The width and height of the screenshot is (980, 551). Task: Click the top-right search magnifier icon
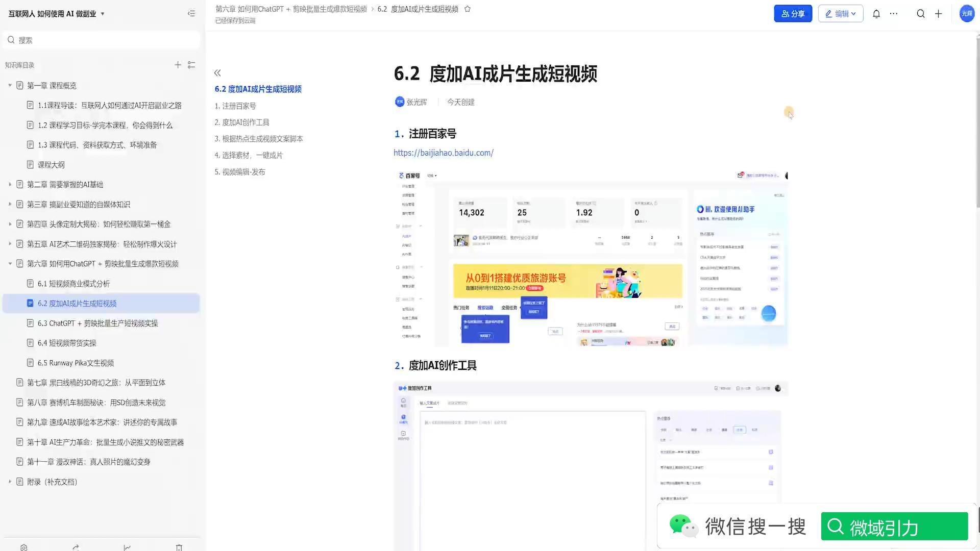coord(921,14)
